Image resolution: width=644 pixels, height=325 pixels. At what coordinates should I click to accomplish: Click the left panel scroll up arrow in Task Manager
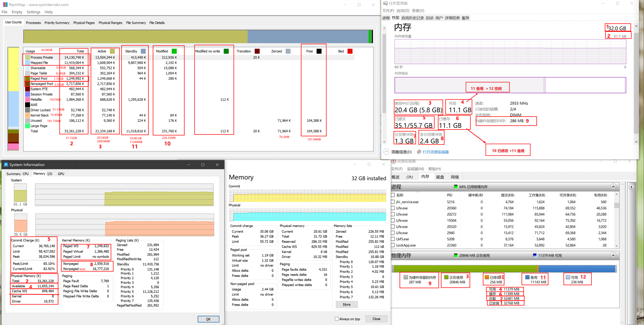[384, 28]
